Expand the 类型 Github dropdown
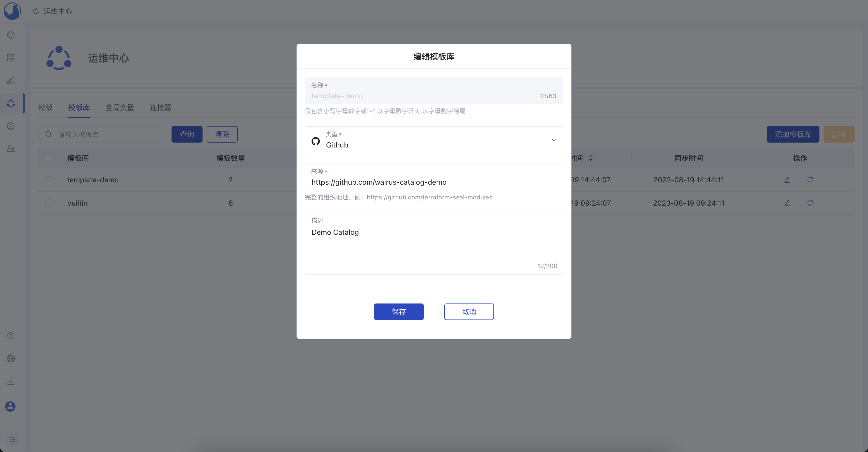 (x=434, y=140)
